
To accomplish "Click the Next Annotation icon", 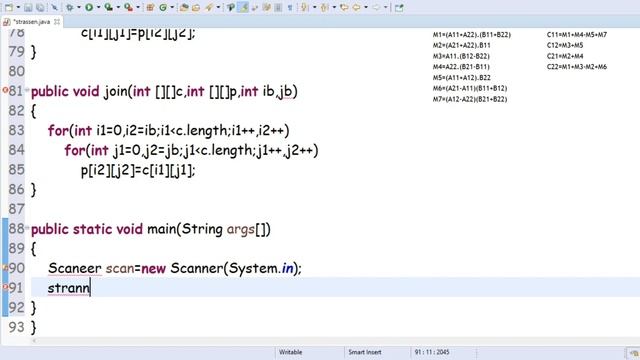I will click(305, 7).
